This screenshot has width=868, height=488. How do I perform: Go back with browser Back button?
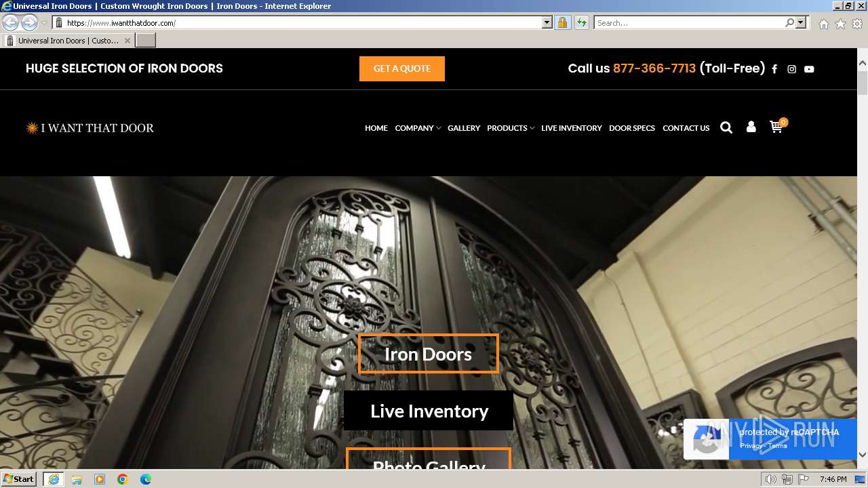[11, 22]
